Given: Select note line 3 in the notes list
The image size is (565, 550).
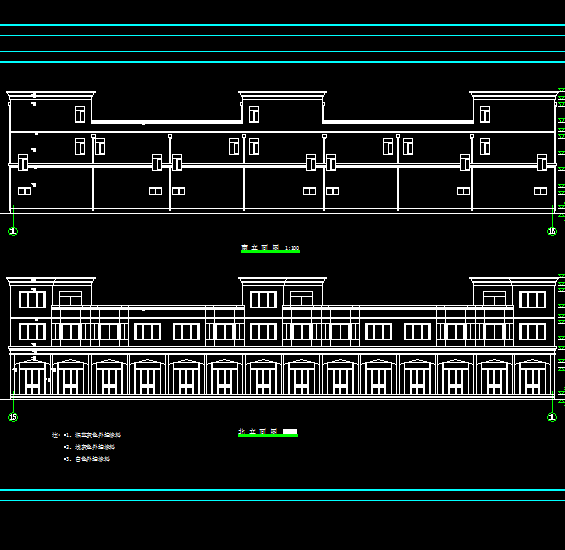Looking at the screenshot, I should (87, 459).
